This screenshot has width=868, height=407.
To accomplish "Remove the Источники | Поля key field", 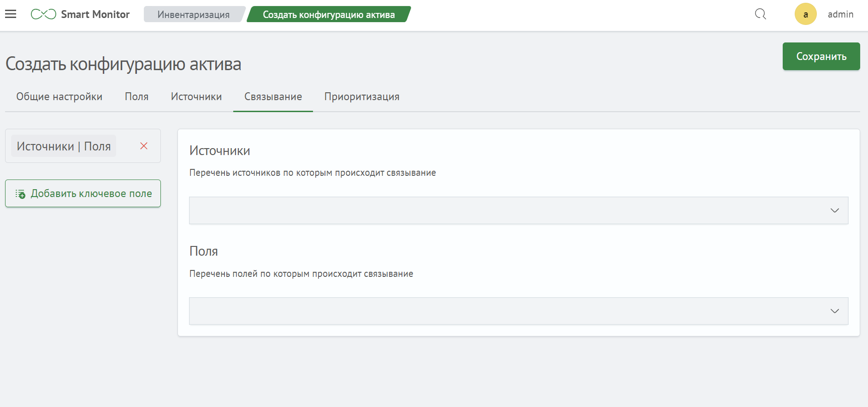I will click(x=144, y=146).
